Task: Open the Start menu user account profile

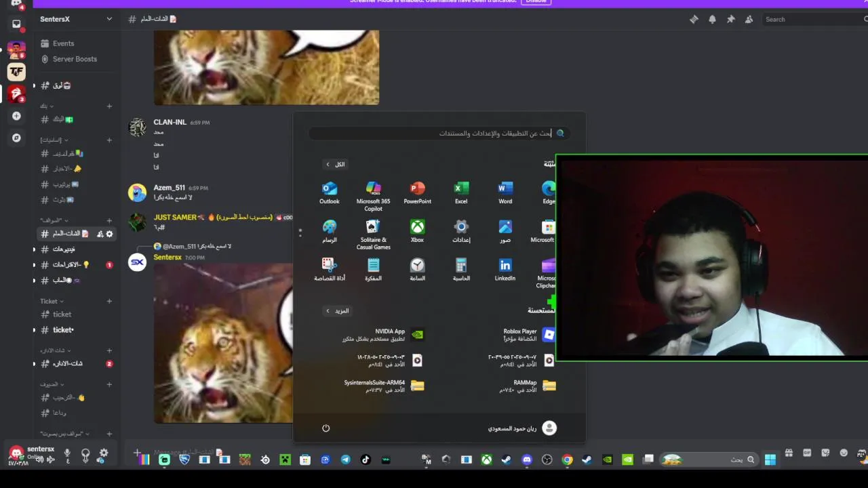Action: (x=522, y=428)
